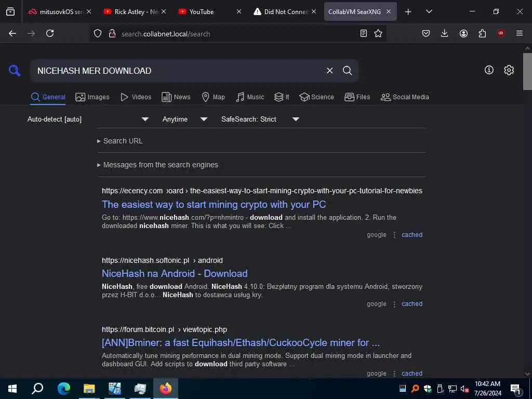The height and width of the screenshot is (399, 532).
Task: Open cached link for softonic result
Action: pyautogui.click(x=412, y=304)
